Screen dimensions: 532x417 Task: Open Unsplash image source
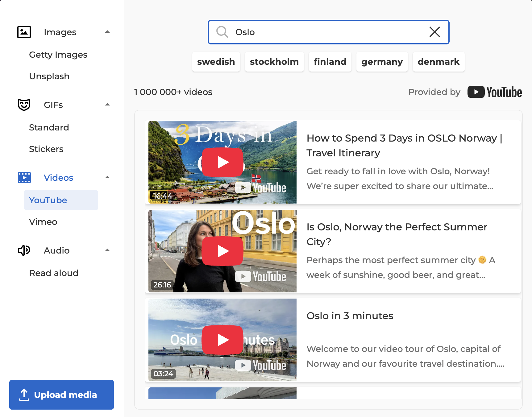point(49,76)
